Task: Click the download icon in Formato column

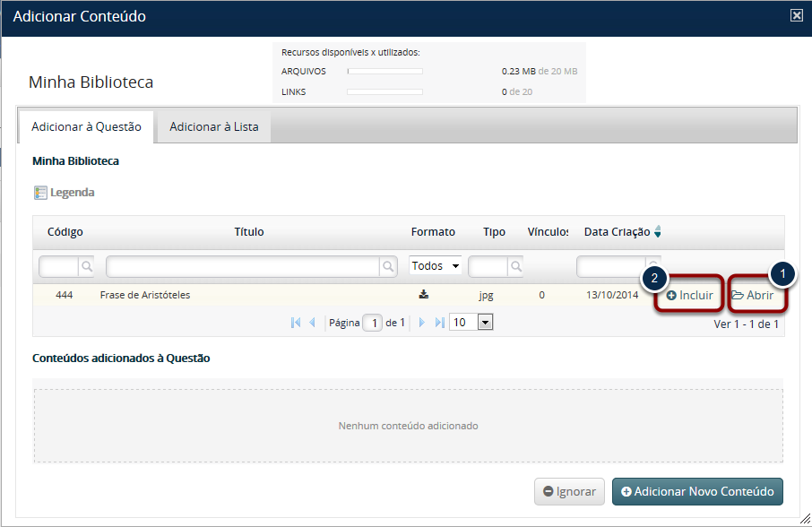Action: [x=424, y=294]
